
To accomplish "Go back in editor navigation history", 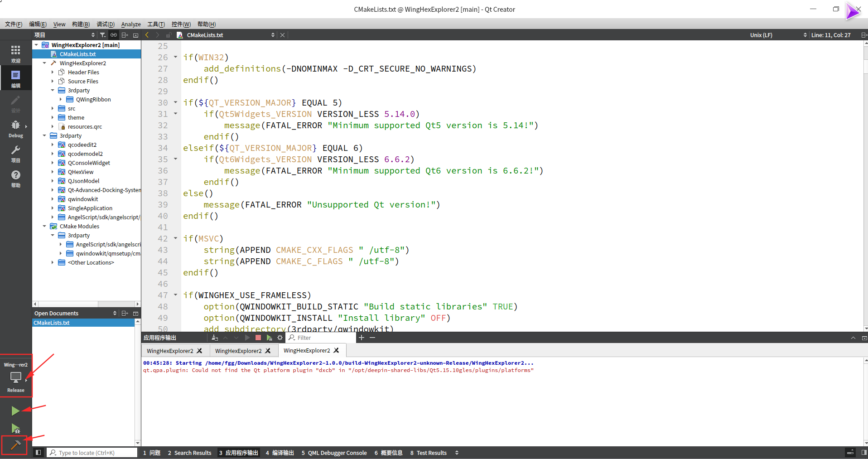I will pyautogui.click(x=147, y=35).
